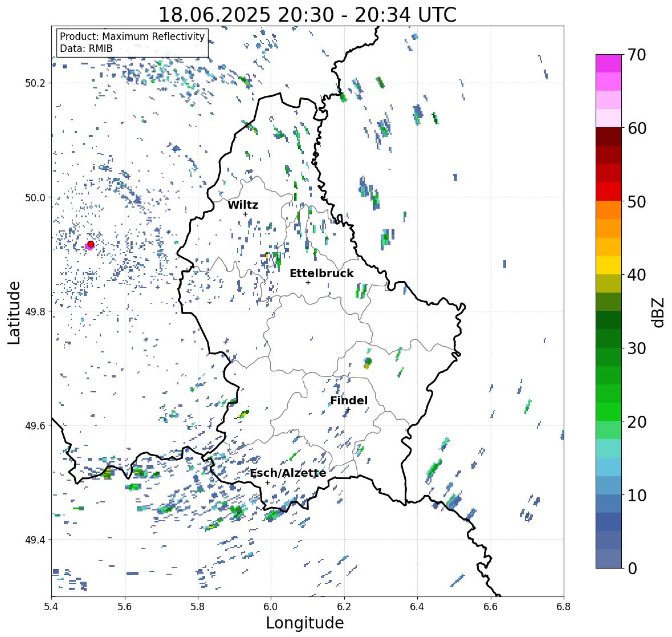This screenshot has height=637, width=672.
Task: Click the 'Data: RMIB' text
Action: 86,48
